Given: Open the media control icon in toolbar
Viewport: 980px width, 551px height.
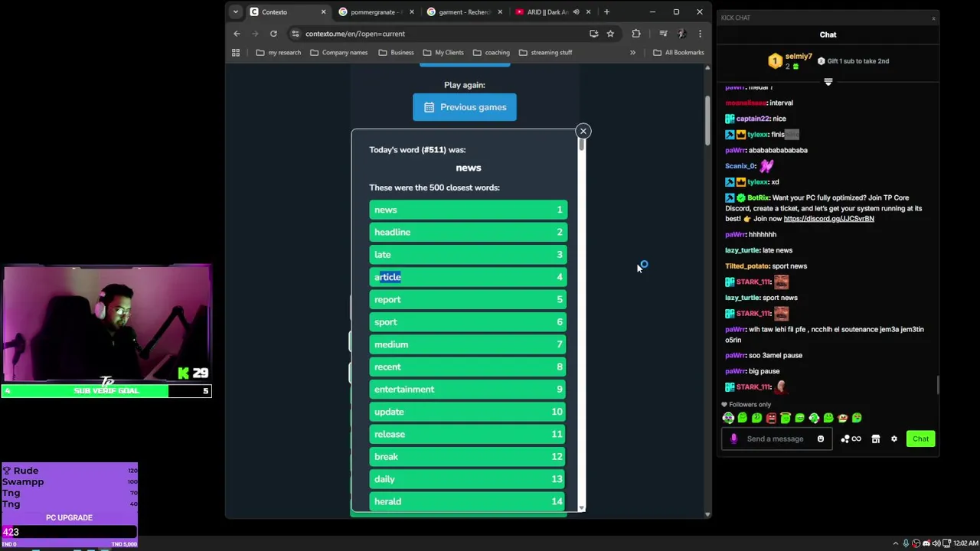Looking at the screenshot, I should click(x=663, y=34).
